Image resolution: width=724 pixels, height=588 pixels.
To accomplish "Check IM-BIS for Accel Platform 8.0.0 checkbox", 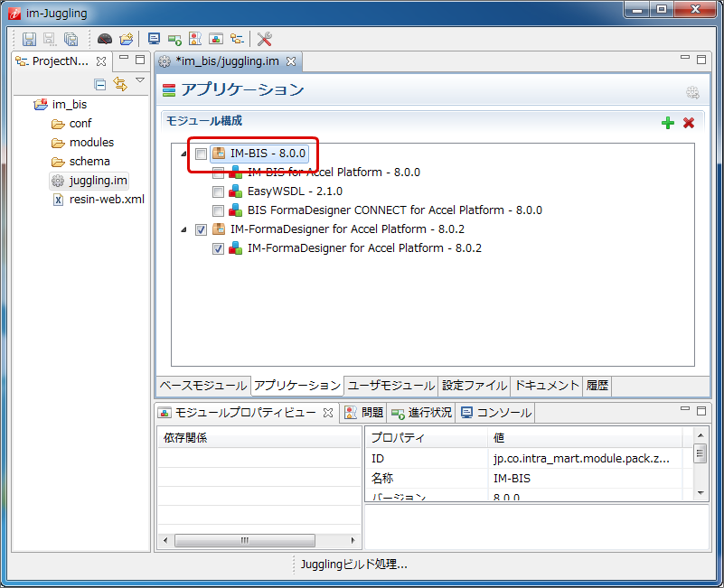I will click(218, 173).
